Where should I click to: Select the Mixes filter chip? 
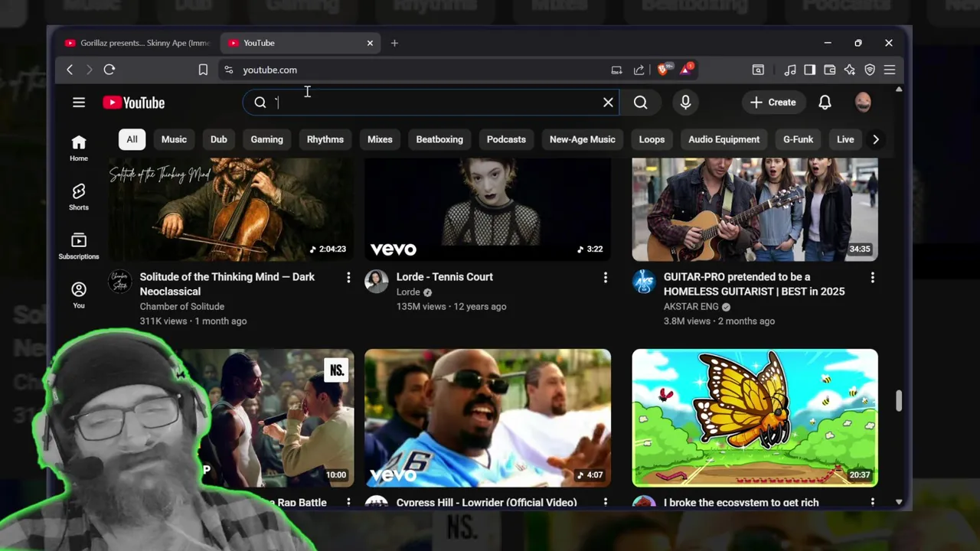coord(380,139)
